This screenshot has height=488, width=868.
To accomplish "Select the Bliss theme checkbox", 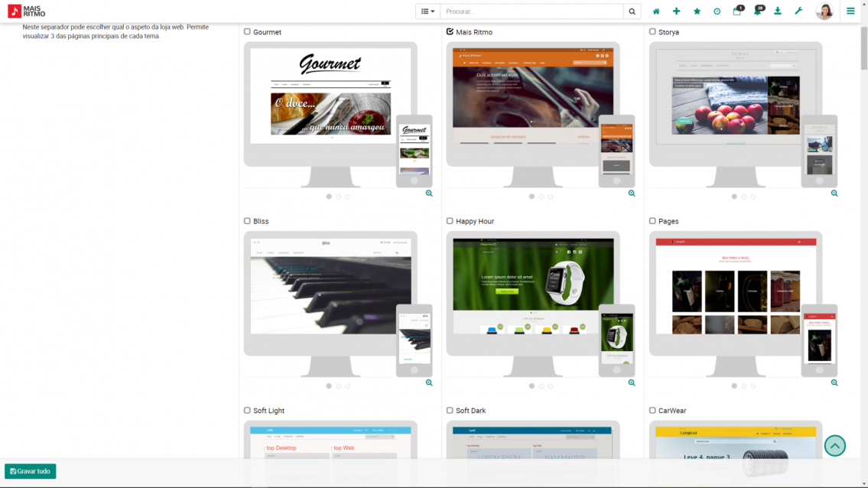I will (x=247, y=220).
